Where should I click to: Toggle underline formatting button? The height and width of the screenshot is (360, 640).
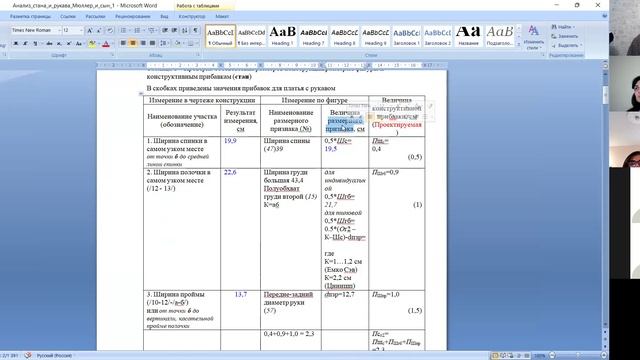tap(35, 43)
